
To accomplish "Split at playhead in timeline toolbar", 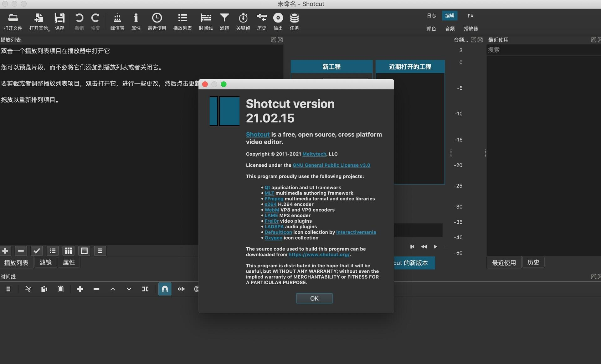I will (145, 289).
